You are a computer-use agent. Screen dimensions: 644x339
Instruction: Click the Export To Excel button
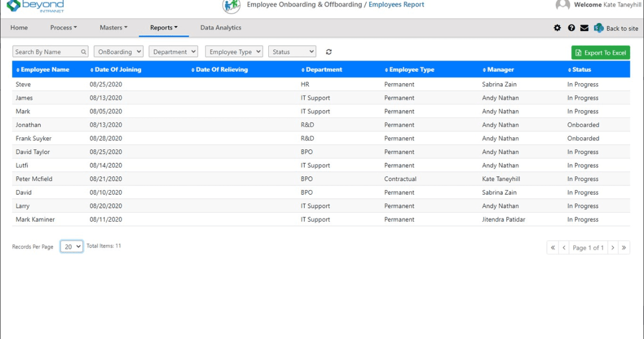point(600,52)
